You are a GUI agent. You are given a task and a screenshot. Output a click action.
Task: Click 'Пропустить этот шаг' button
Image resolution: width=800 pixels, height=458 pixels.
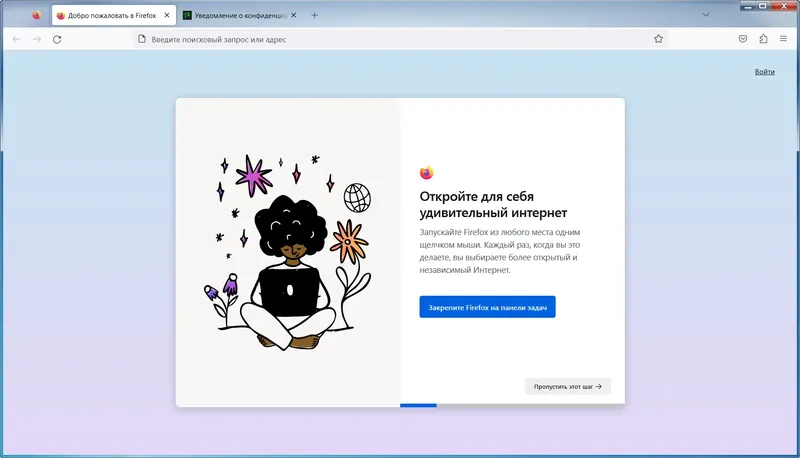pos(568,387)
